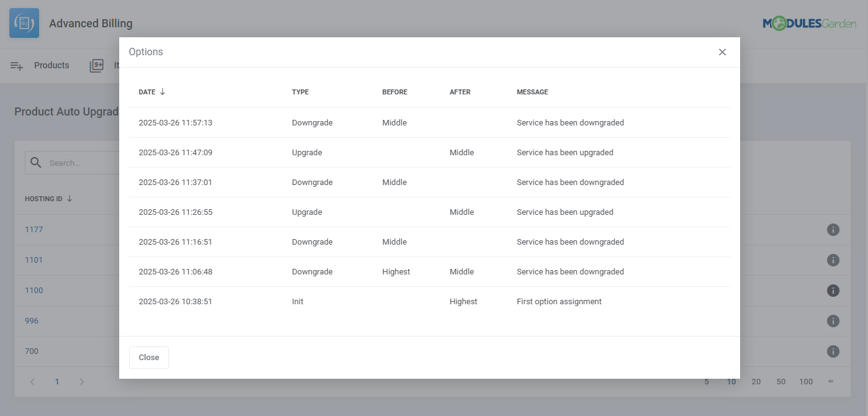The width and height of the screenshot is (868, 416).
Task: Open hosting ID 1177 link
Action: (34, 229)
